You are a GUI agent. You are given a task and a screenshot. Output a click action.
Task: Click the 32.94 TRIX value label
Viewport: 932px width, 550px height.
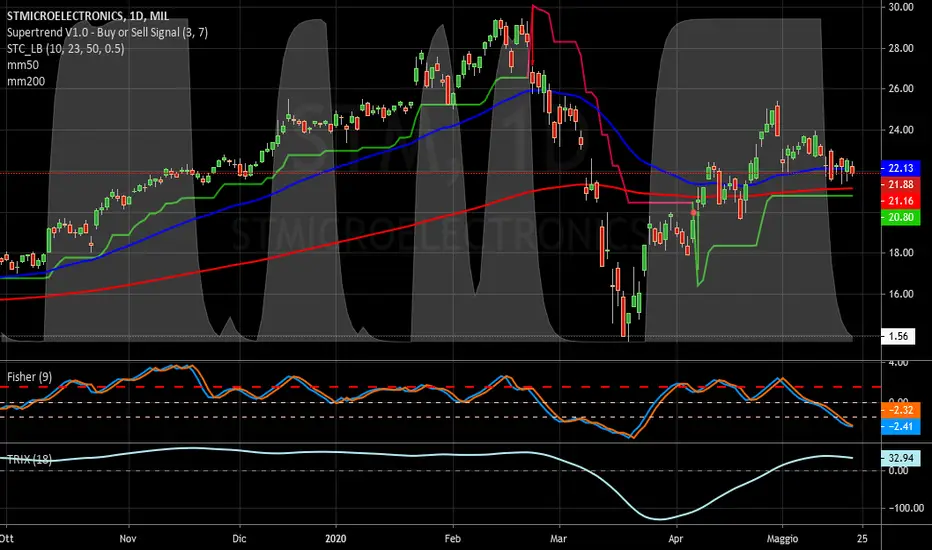pyautogui.click(x=900, y=458)
